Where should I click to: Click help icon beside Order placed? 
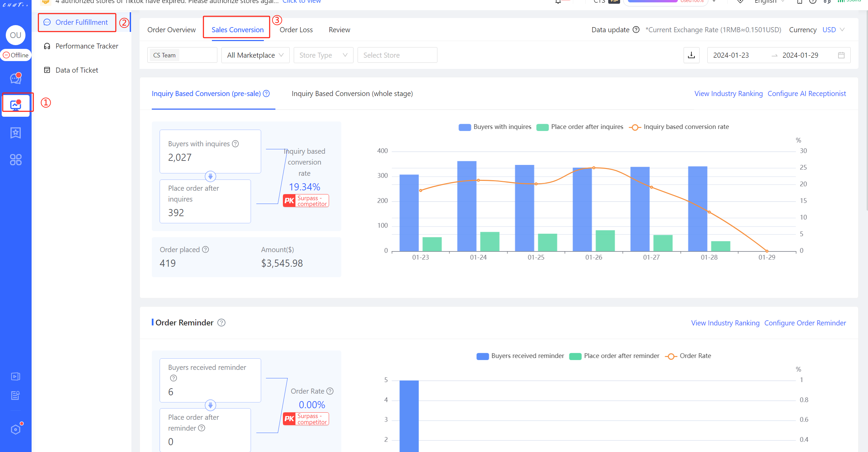[205, 249]
